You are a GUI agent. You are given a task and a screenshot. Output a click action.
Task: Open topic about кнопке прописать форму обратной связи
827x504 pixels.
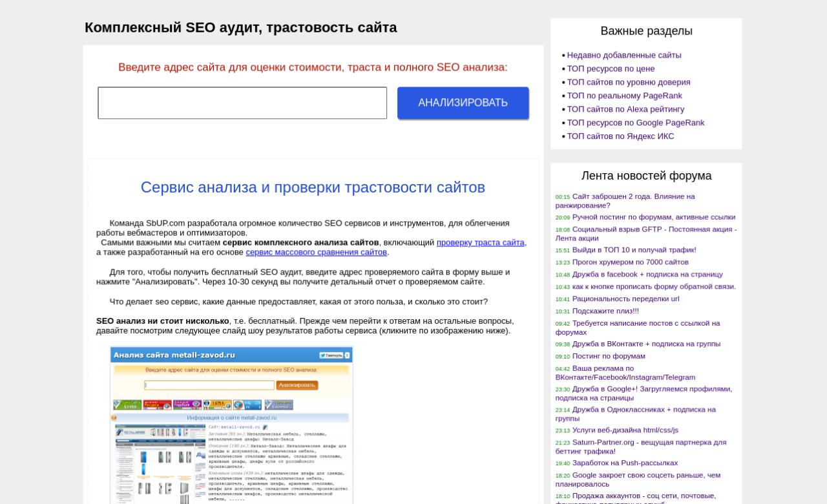coord(654,287)
